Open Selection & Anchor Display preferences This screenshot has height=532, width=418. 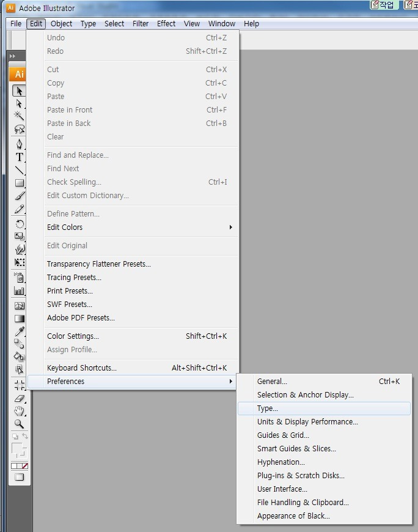[324, 394]
